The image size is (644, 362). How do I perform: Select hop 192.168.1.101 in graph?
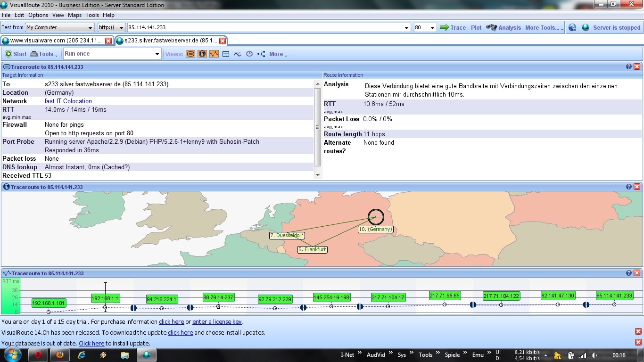click(49, 303)
